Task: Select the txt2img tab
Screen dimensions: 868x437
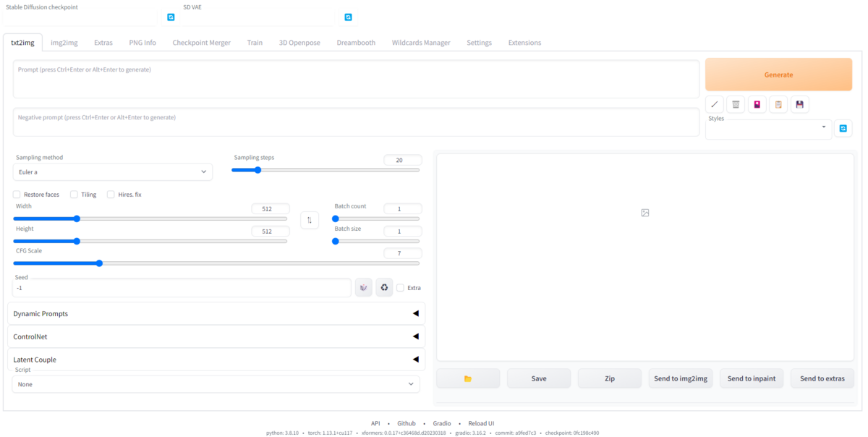Action: (22, 43)
